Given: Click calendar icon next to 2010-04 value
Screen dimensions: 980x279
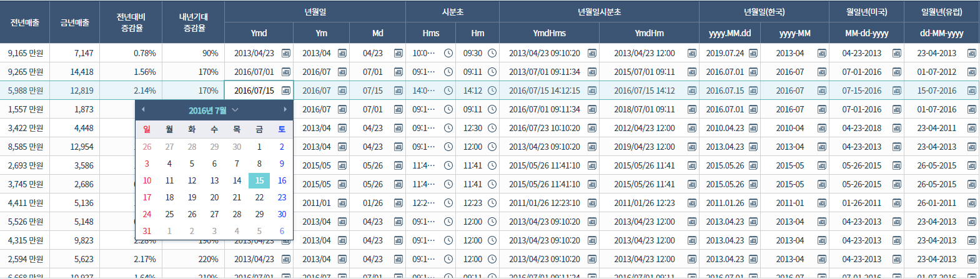Looking at the screenshot, I should [821, 128].
